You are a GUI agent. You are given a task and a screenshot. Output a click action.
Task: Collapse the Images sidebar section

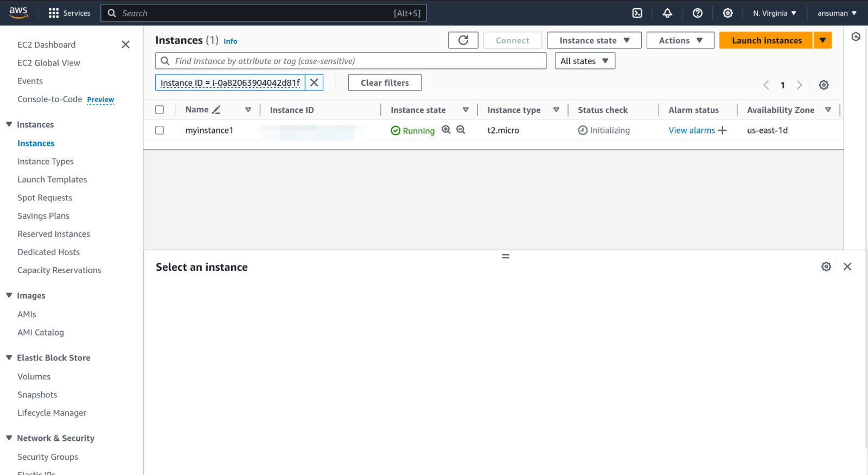pos(9,295)
